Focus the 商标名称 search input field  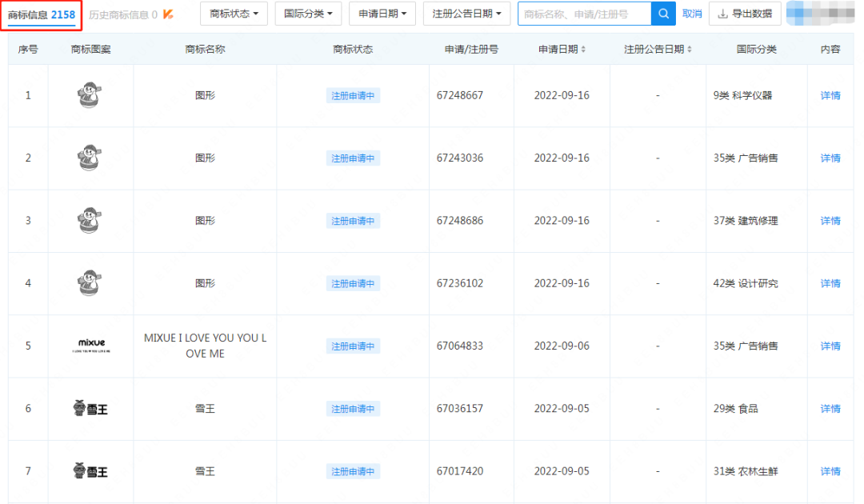(584, 14)
